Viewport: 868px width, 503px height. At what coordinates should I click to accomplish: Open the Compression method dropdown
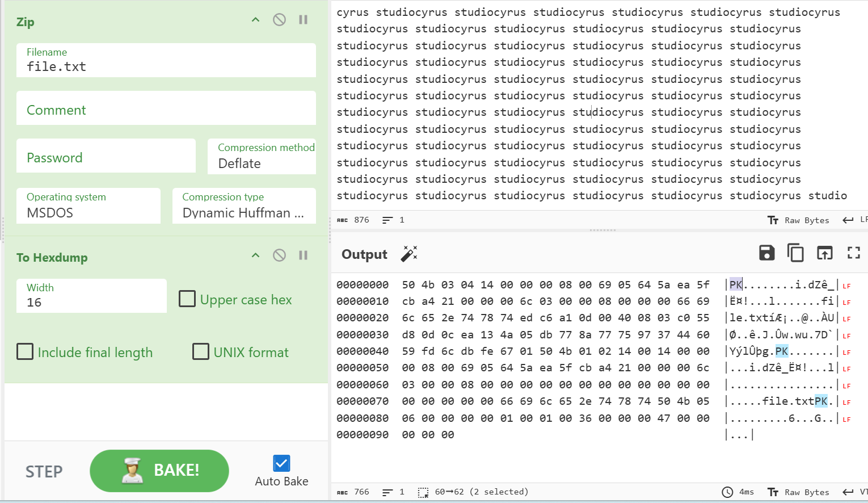tap(262, 156)
